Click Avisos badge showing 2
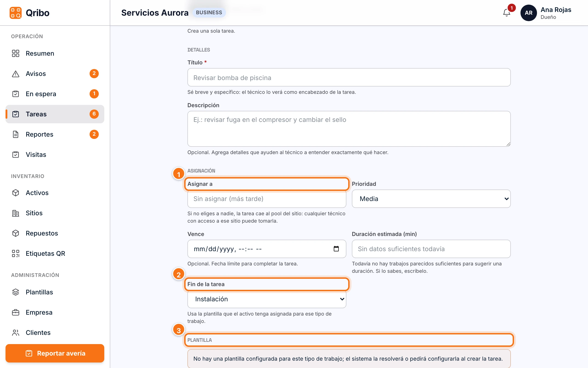Viewport: 588px width, 368px height. click(x=94, y=73)
